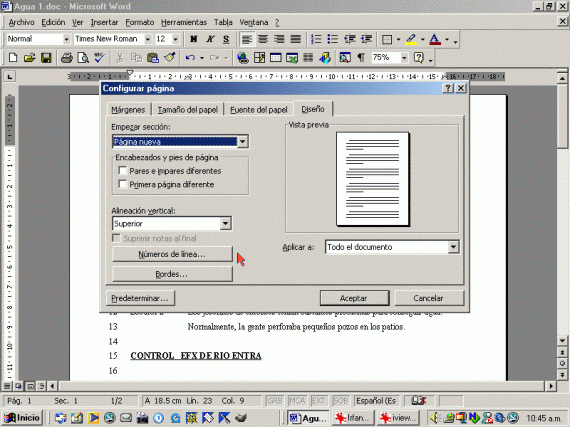The width and height of the screenshot is (570, 427).
Task: Align text to the right
Action: pos(279,39)
